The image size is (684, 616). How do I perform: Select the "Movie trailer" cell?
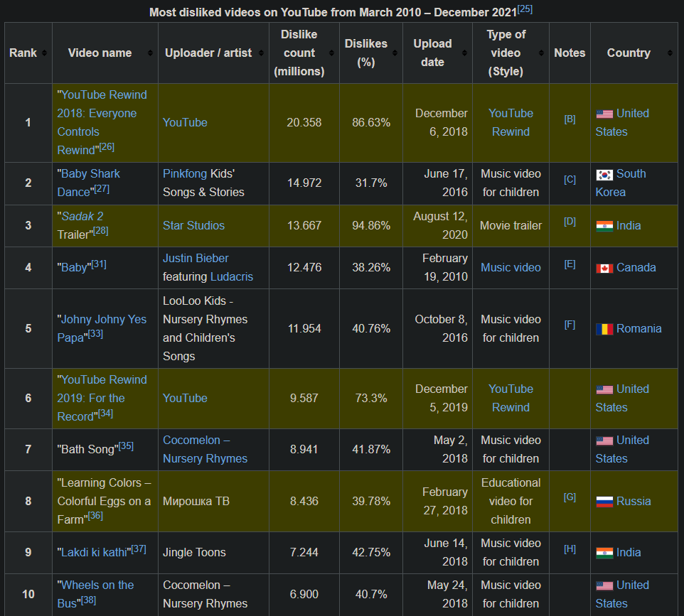coord(511,225)
